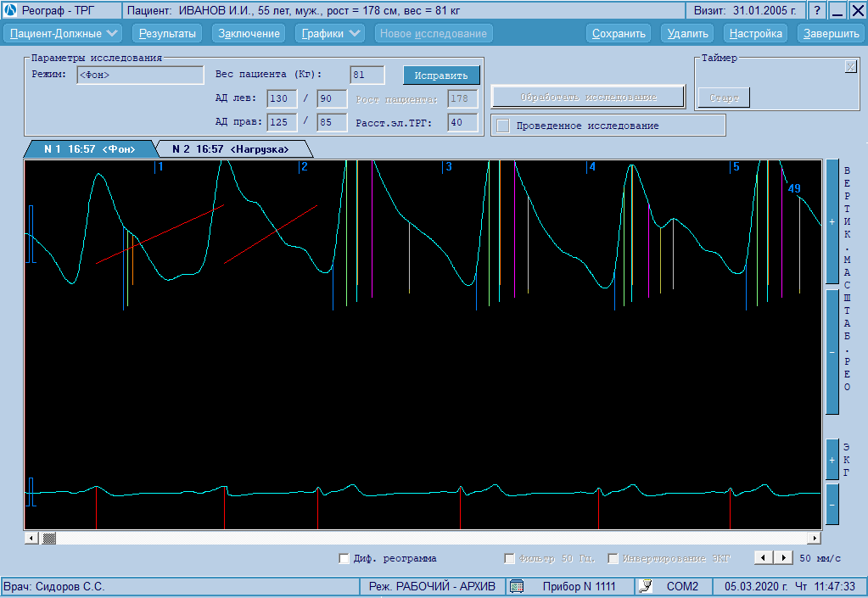
Task: Toggle the Фильтр 50 Гц checkbox
Action: 509,558
